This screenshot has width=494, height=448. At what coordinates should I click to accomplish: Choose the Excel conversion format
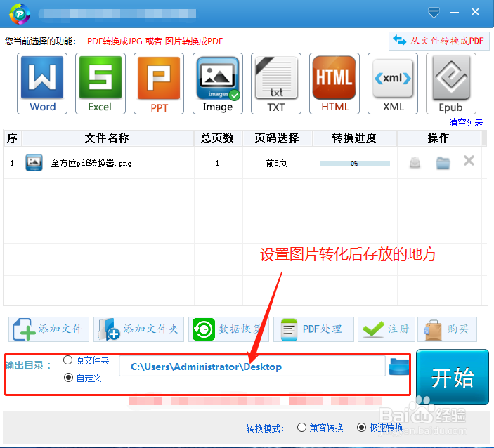tap(100, 84)
